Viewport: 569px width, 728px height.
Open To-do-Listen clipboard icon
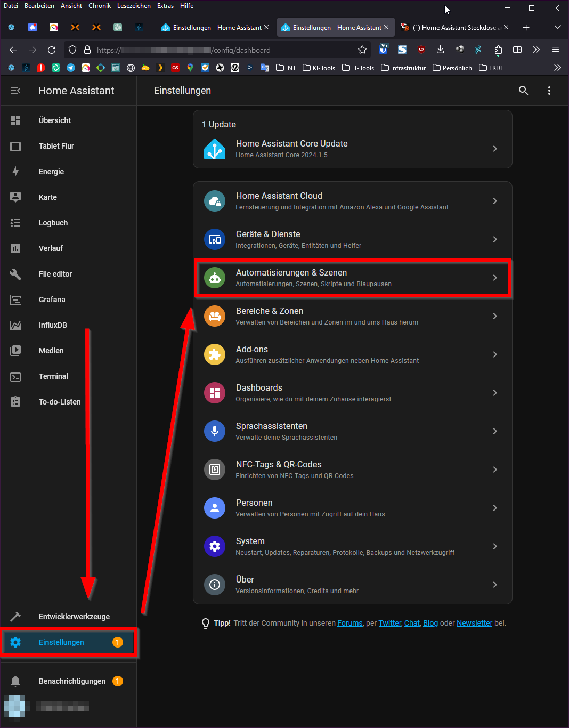(15, 402)
